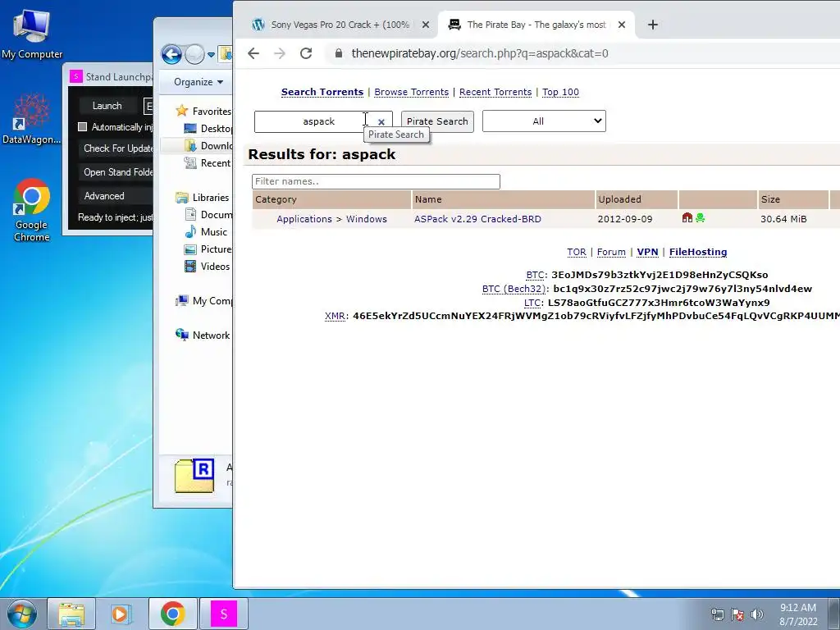Sort results by Uploaded column header
Image resolution: width=840 pixels, height=630 pixels.
click(x=637, y=199)
